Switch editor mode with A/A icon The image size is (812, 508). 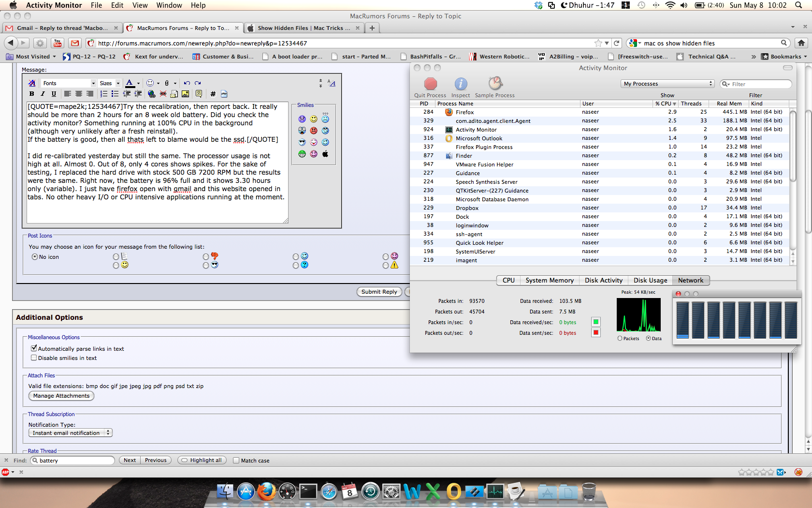pos(332,83)
